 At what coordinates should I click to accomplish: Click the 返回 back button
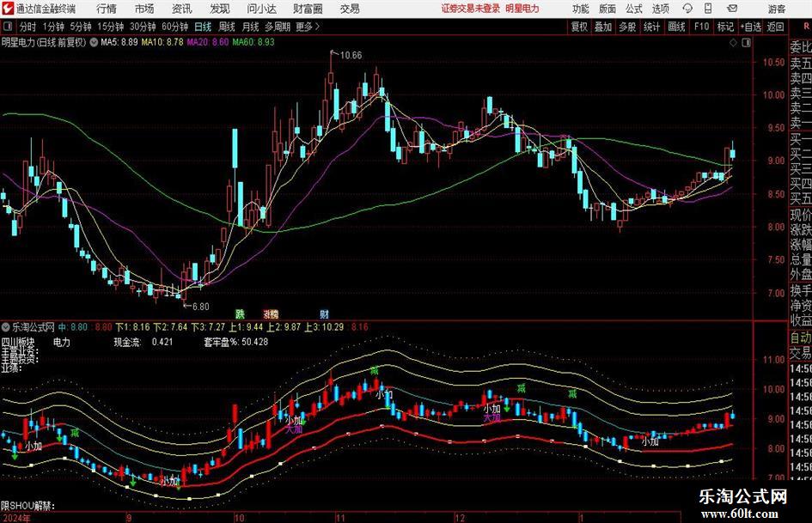776,27
